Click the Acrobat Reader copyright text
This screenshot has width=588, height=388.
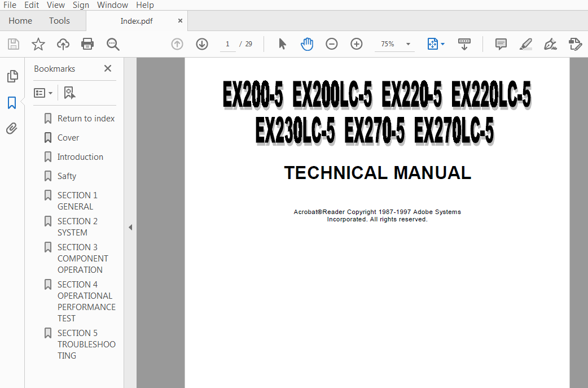[x=378, y=215]
